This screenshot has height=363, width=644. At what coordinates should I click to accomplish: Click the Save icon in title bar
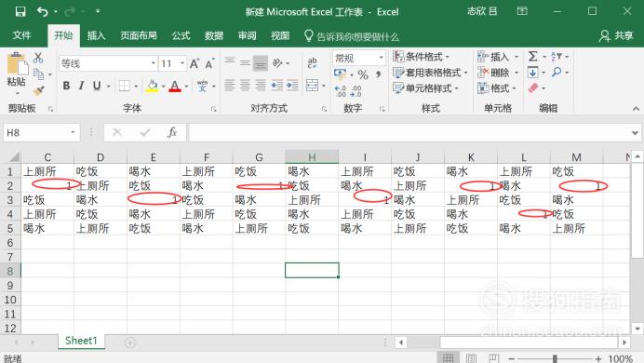20,11
